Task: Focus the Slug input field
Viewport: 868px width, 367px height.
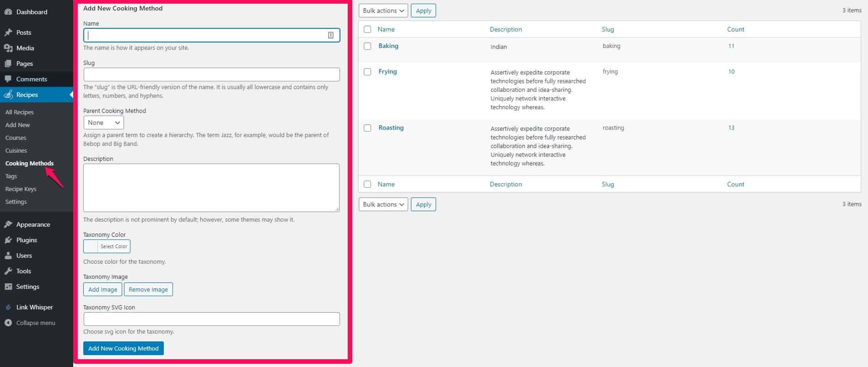Action: (x=212, y=74)
